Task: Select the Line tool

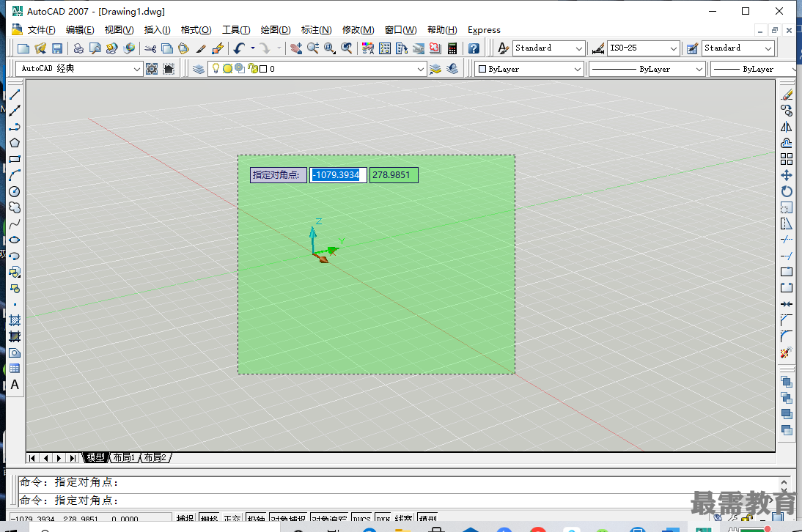Action: pos(15,95)
